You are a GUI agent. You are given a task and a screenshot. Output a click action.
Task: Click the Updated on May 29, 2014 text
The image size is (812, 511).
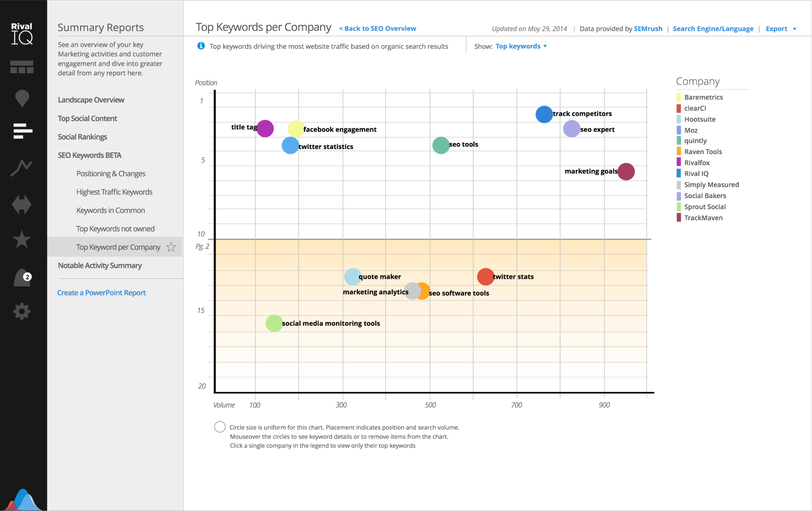tap(529, 29)
